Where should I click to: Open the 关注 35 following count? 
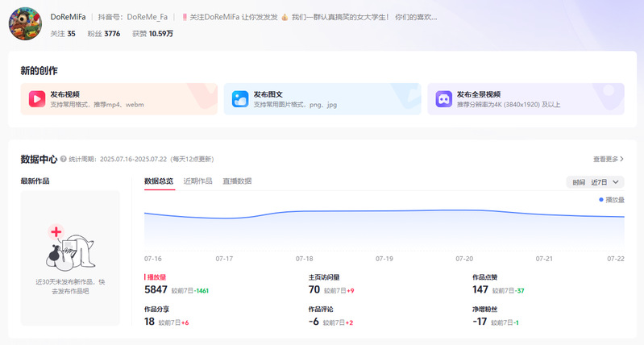(x=63, y=34)
